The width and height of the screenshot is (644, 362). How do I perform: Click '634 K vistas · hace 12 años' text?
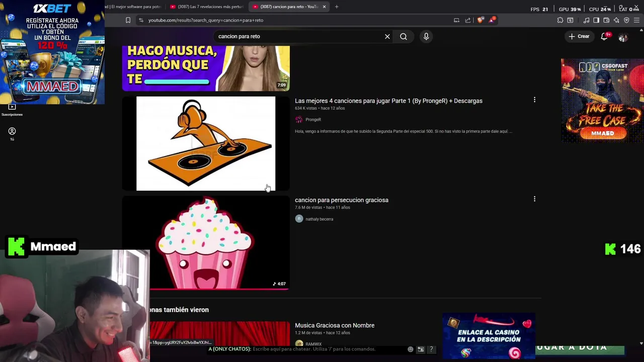tap(319, 108)
